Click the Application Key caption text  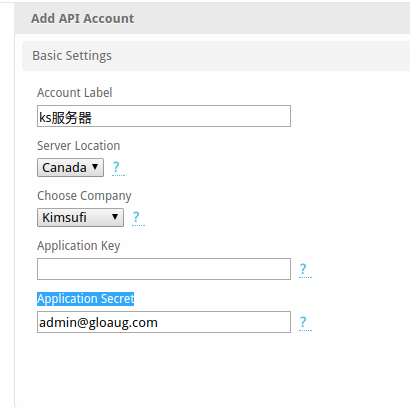78,246
